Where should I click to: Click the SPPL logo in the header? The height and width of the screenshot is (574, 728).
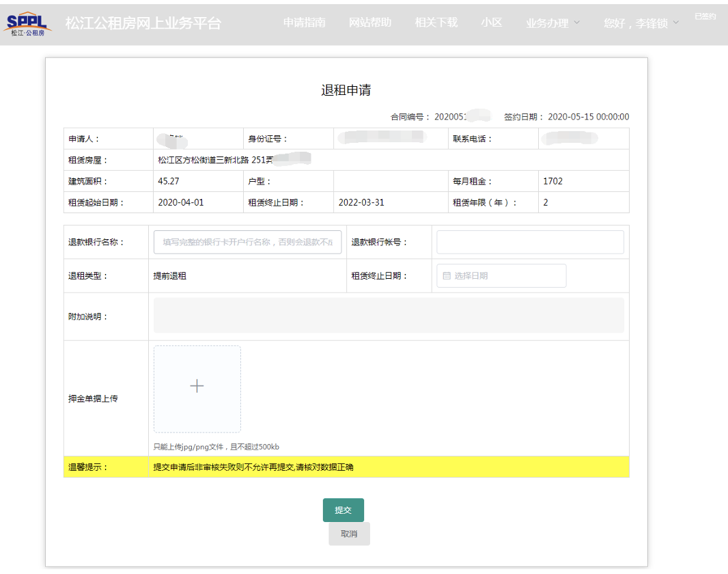pyautogui.click(x=28, y=23)
